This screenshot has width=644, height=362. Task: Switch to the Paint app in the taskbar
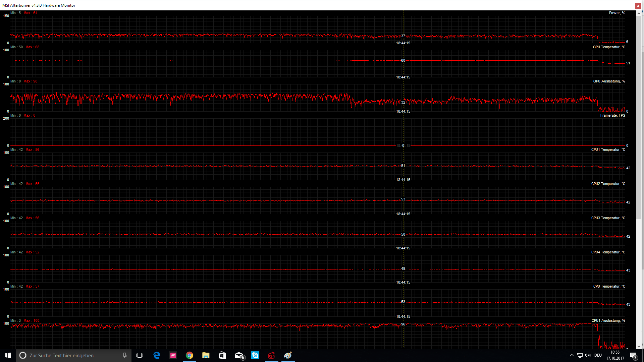click(x=288, y=355)
